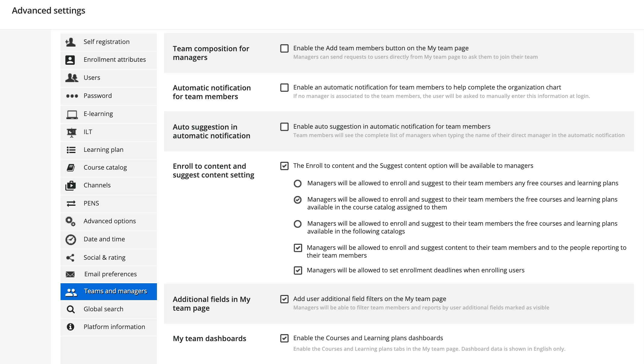Click the Channels play-box icon
The width and height of the screenshot is (644, 364).
pos(70,185)
